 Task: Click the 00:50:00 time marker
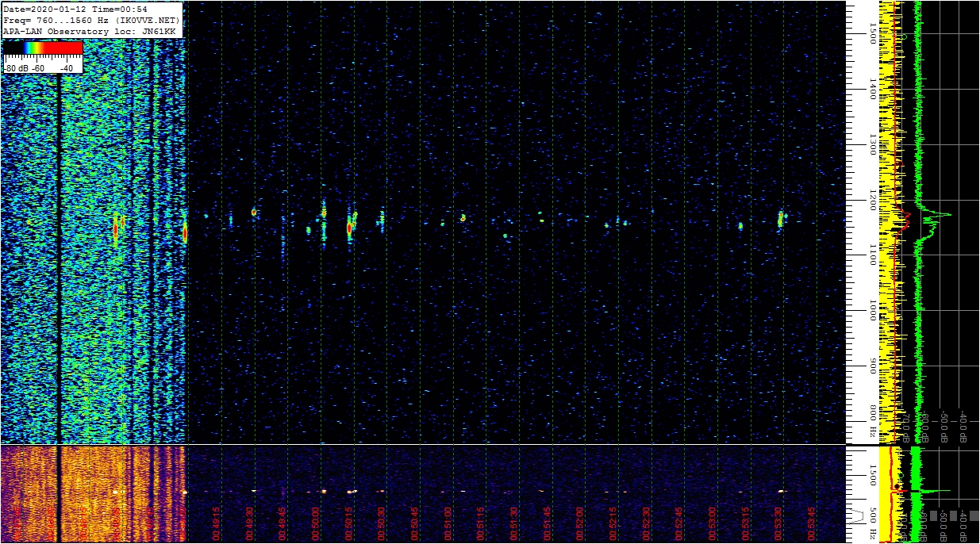pyautogui.click(x=315, y=524)
